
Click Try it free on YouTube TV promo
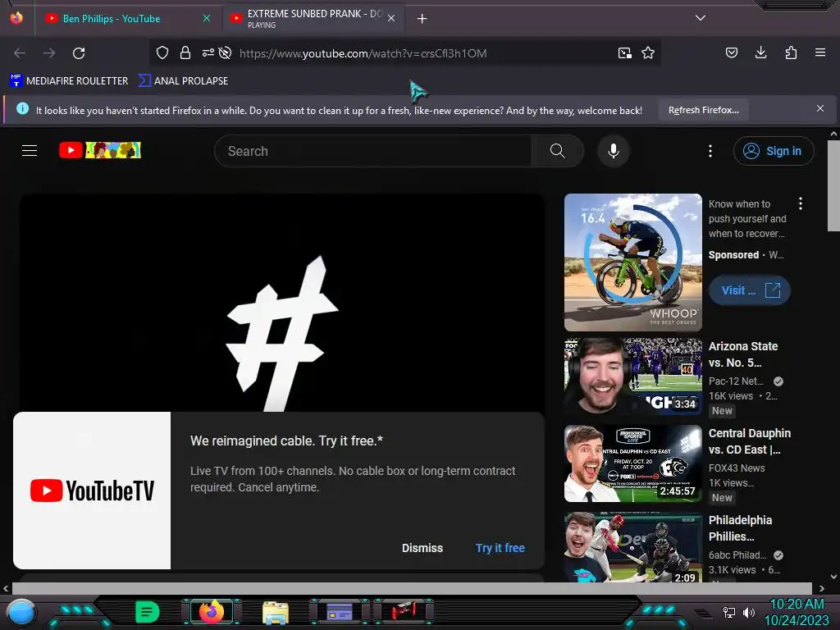[x=500, y=548]
